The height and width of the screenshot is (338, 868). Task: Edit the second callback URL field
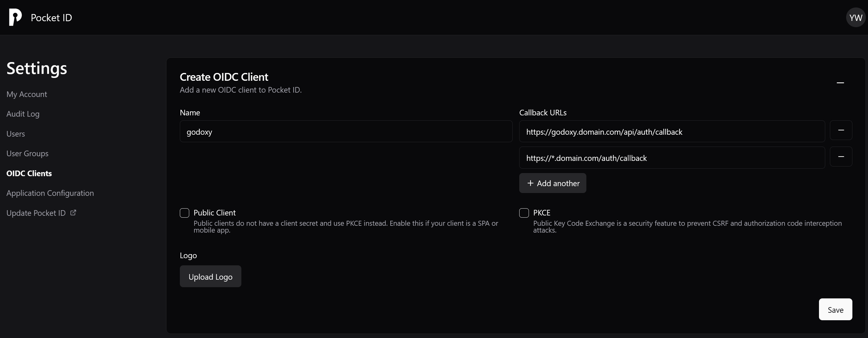pos(672,158)
